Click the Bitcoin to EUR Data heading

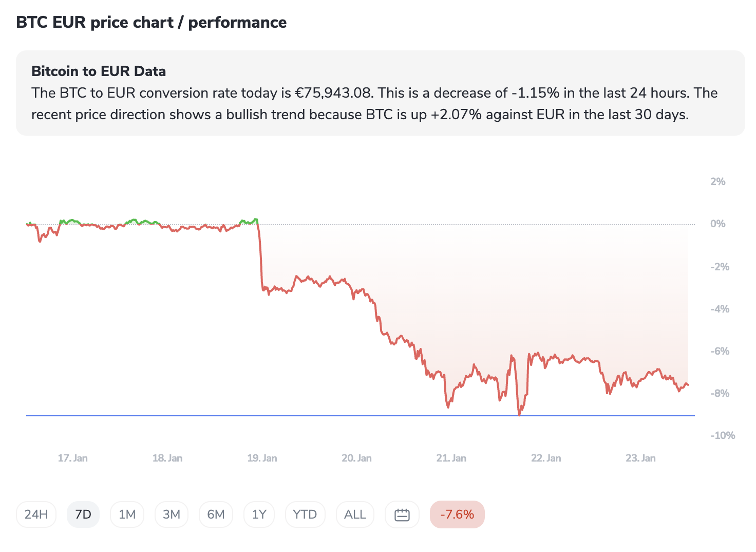[x=99, y=71]
